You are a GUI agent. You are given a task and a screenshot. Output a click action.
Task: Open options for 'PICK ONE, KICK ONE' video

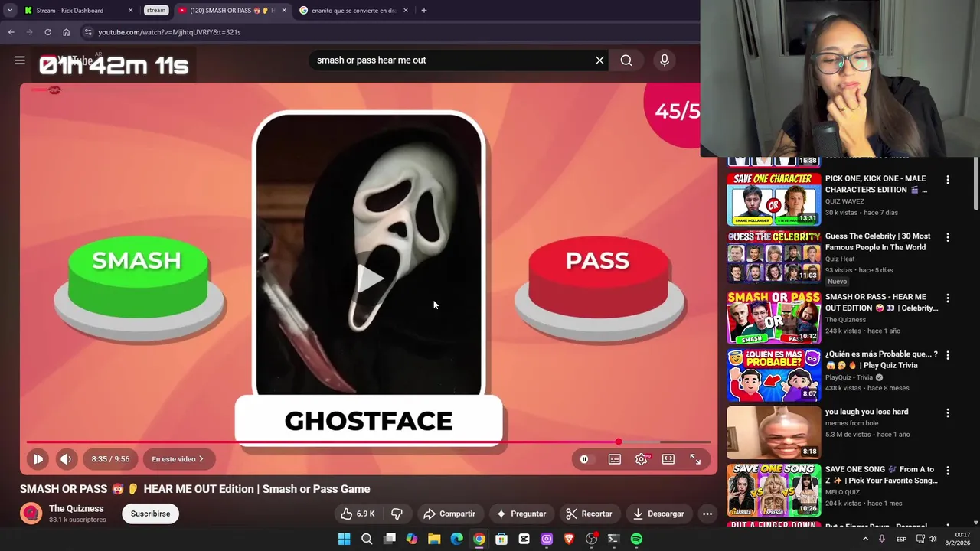(948, 180)
